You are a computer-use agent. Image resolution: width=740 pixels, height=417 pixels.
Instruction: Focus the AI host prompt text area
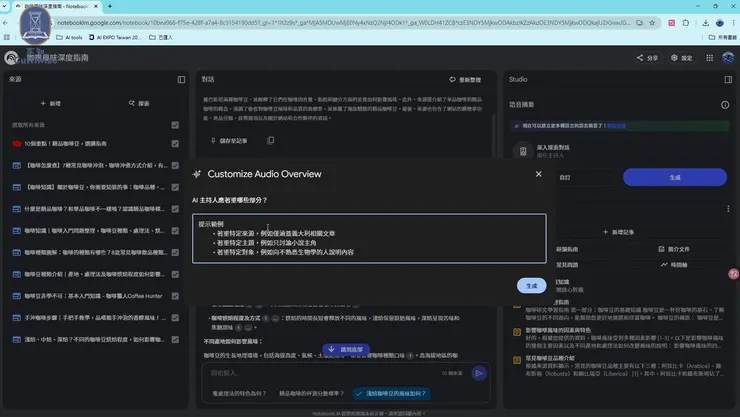coord(369,238)
